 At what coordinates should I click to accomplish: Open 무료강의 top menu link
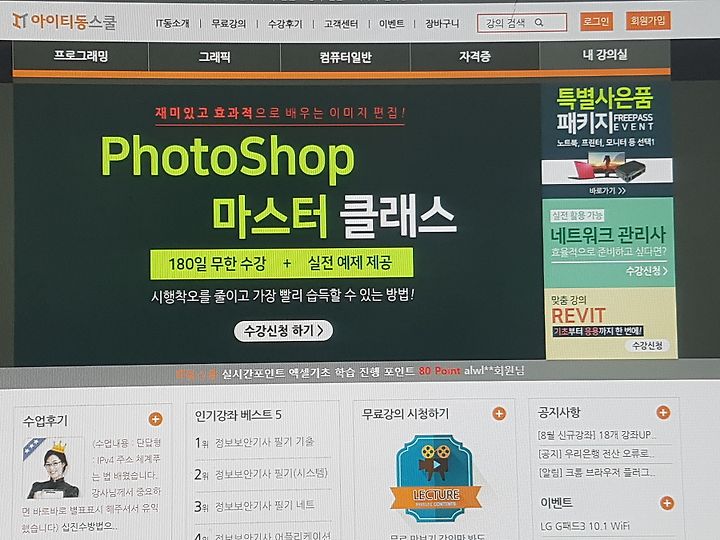tap(229, 23)
